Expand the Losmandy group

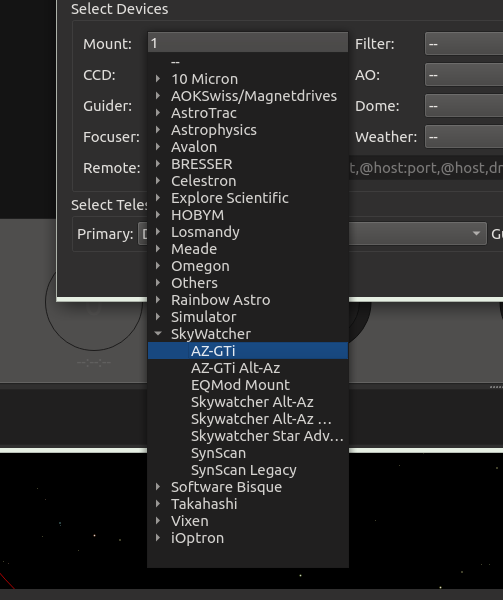click(158, 232)
